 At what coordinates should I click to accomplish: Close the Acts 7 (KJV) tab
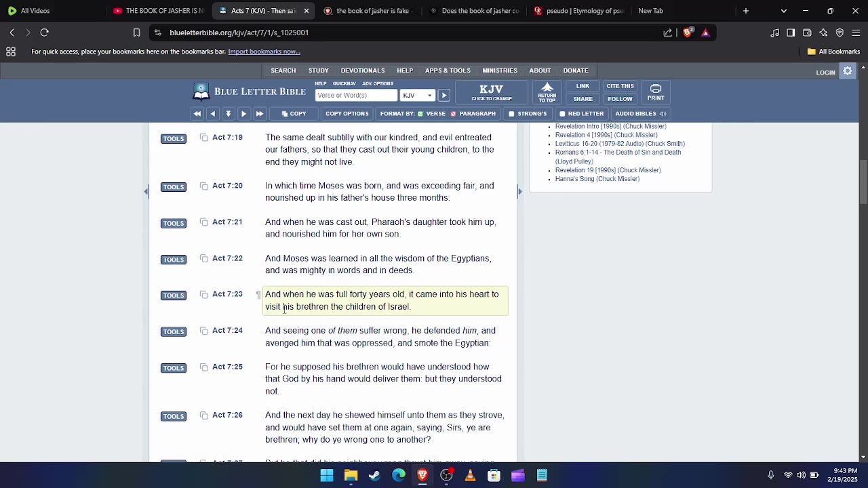tap(307, 11)
